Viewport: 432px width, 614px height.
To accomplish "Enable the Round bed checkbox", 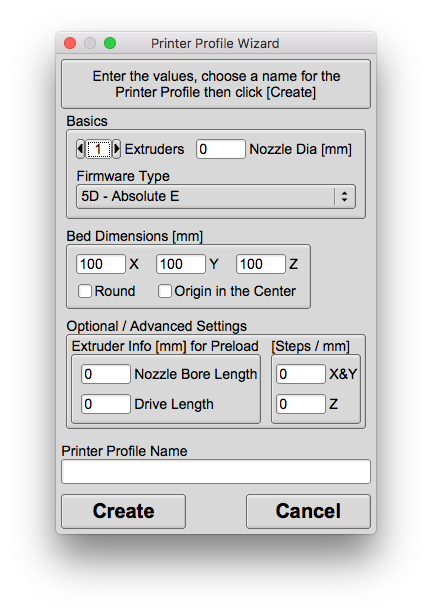I will point(85,291).
